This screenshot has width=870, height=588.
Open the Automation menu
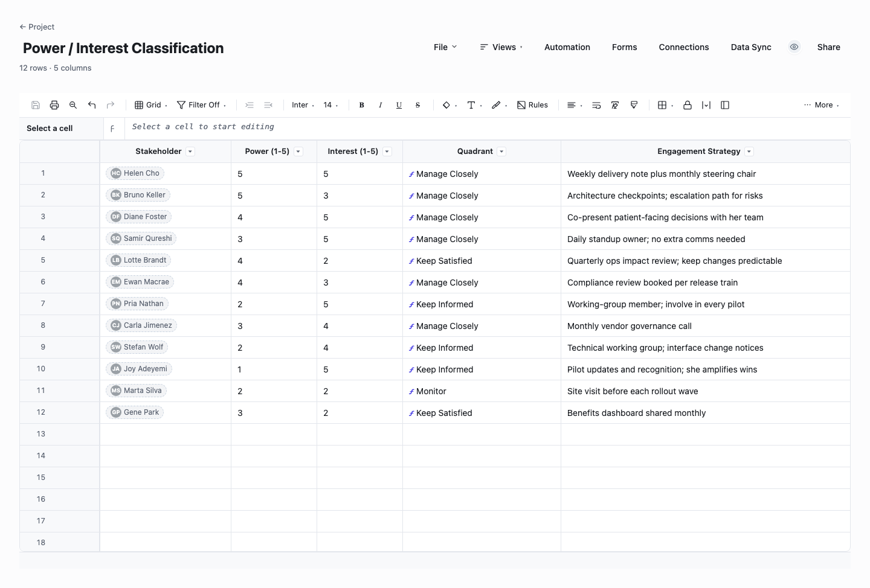click(567, 47)
